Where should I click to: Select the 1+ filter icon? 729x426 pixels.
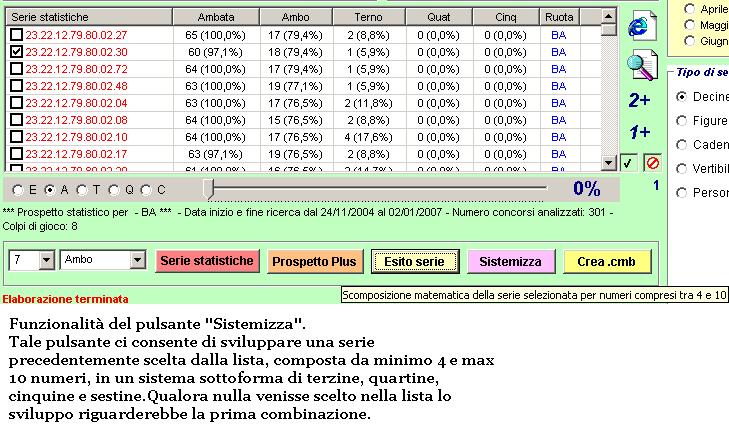639,132
